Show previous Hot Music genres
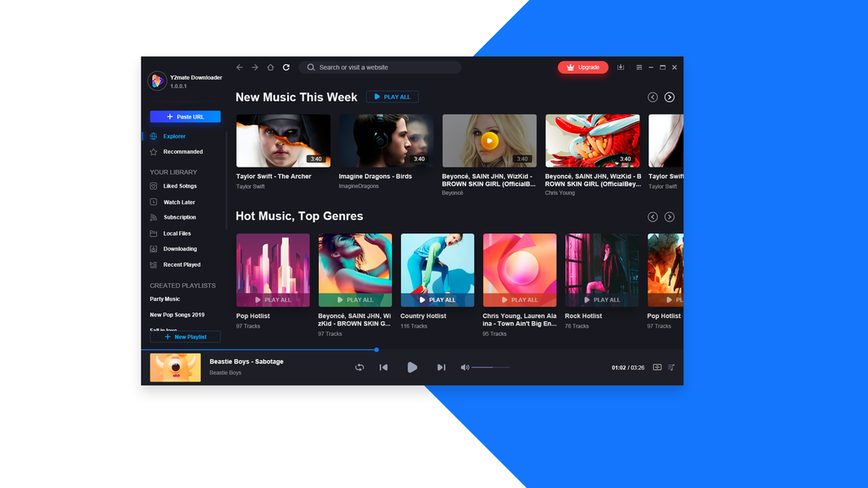Screen dimensions: 868x488 pos(652,217)
